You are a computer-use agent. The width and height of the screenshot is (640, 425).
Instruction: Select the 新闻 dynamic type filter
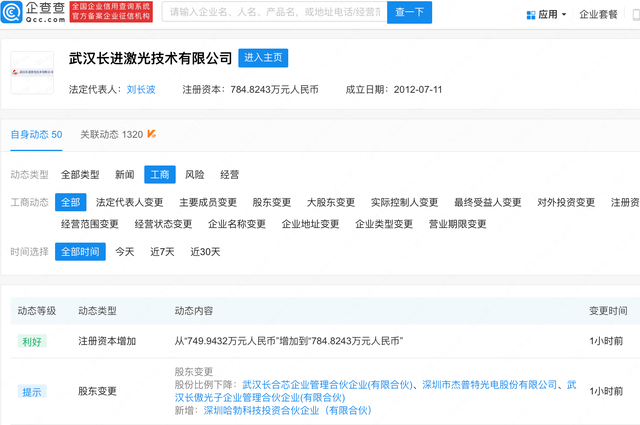[x=125, y=174]
